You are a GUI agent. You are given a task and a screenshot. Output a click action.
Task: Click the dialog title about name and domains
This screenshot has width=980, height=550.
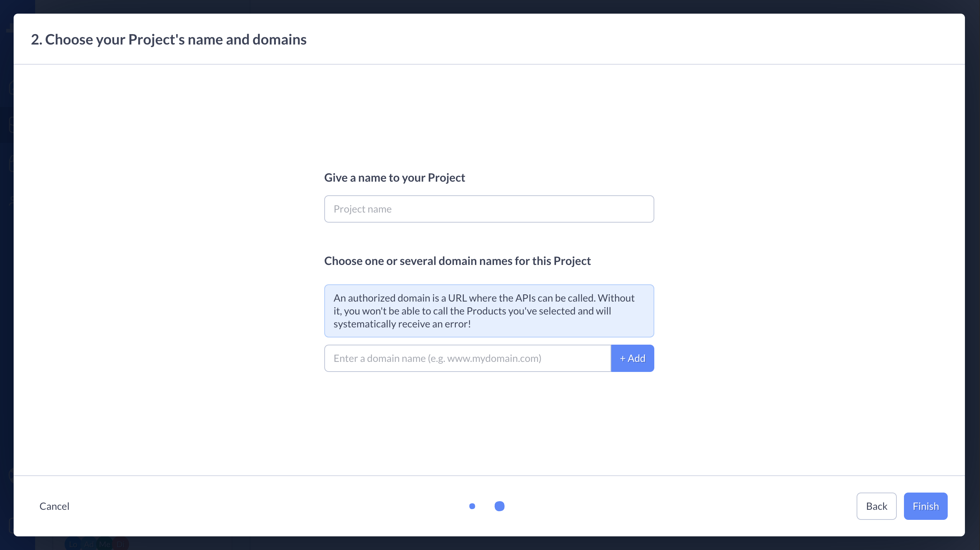pyautogui.click(x=169, y=39)
